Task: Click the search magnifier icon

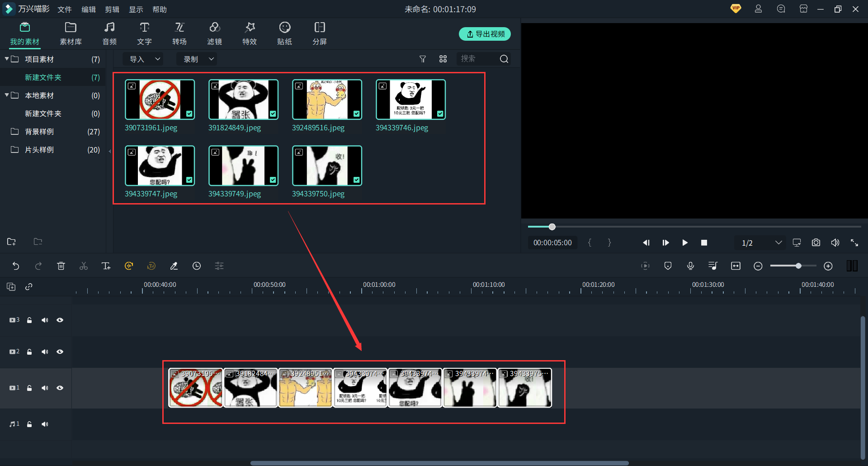Action: pyautogui.click(x=504, y=59)
